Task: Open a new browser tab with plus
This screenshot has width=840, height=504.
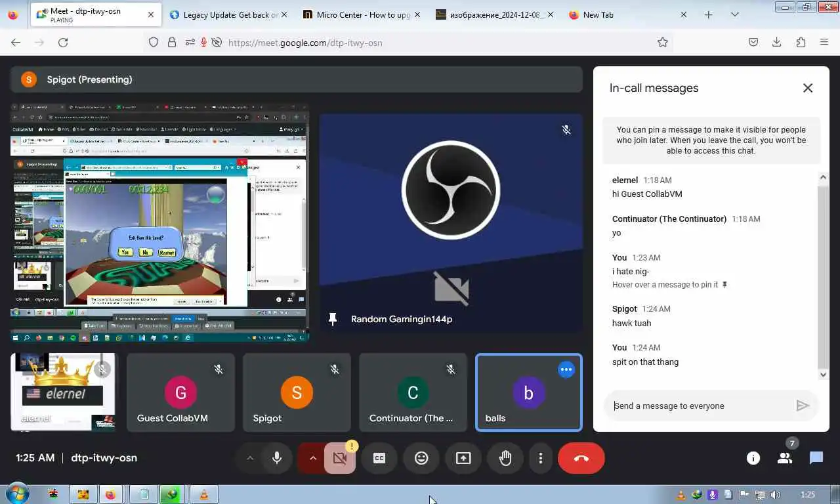Action: pos(708,14)
